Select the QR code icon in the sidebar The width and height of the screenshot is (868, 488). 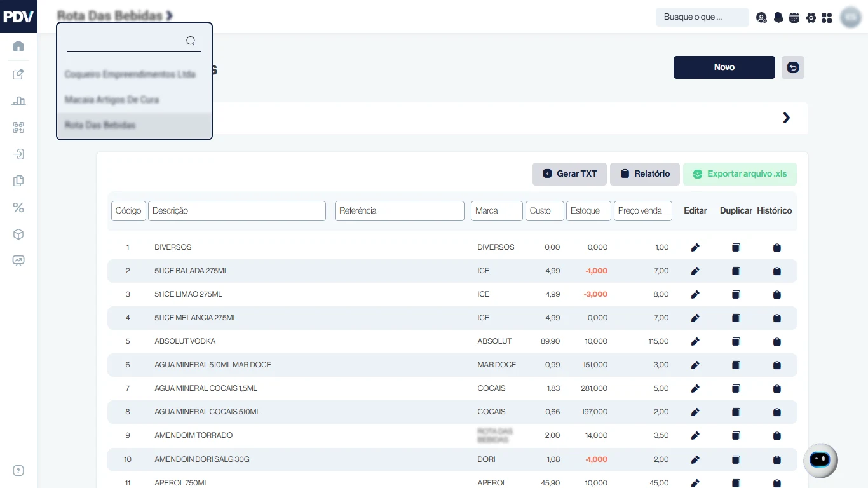point(18,127)
